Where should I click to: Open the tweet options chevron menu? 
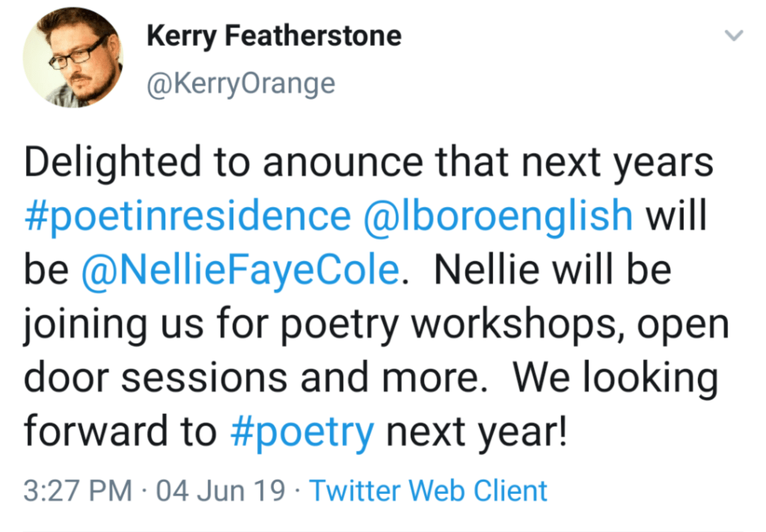735,35
